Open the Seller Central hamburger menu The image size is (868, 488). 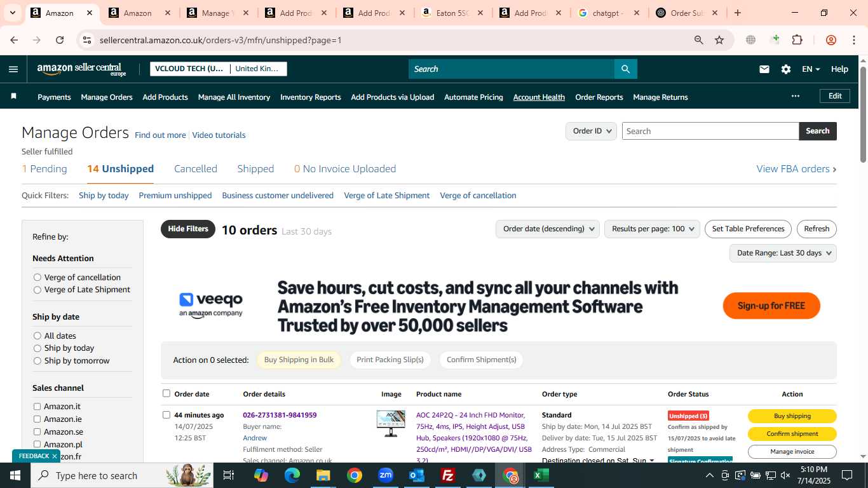coord(13,69)
